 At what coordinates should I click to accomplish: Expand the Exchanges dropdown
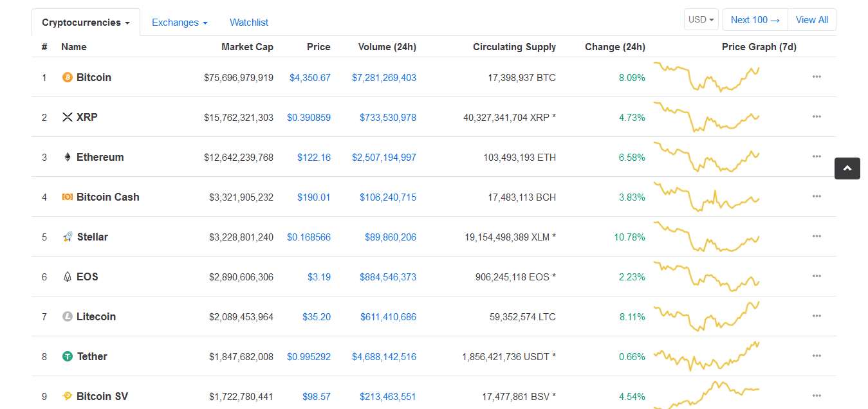pyautogui.click(x=180, y=23)
